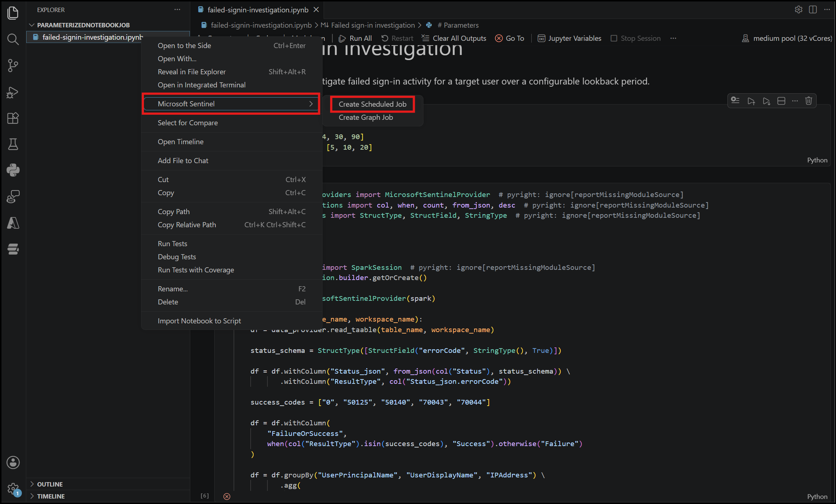
Task: Click failed-signin-investigation.ipynb in the breadcrumb
Action: coord(261,25)
